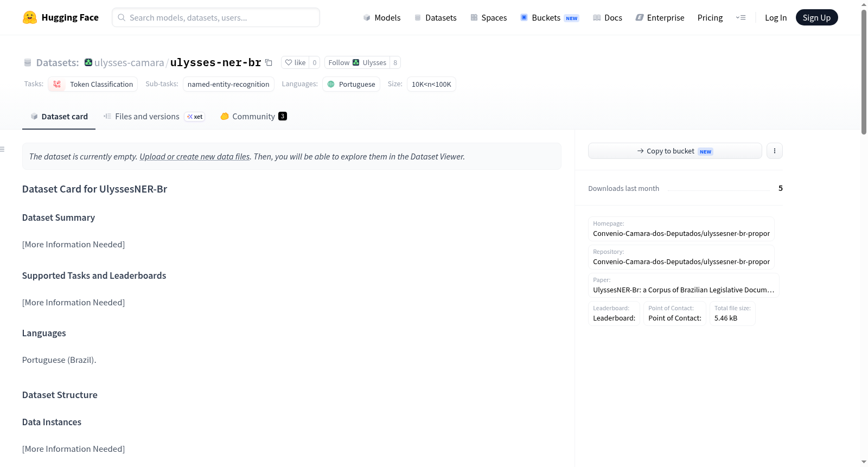Click the Sign Up button

point(816,17)
